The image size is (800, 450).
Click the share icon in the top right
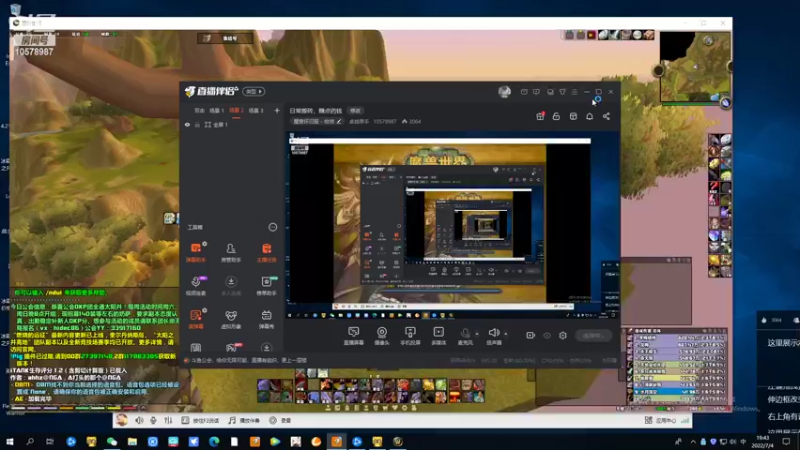pos(606,116)
